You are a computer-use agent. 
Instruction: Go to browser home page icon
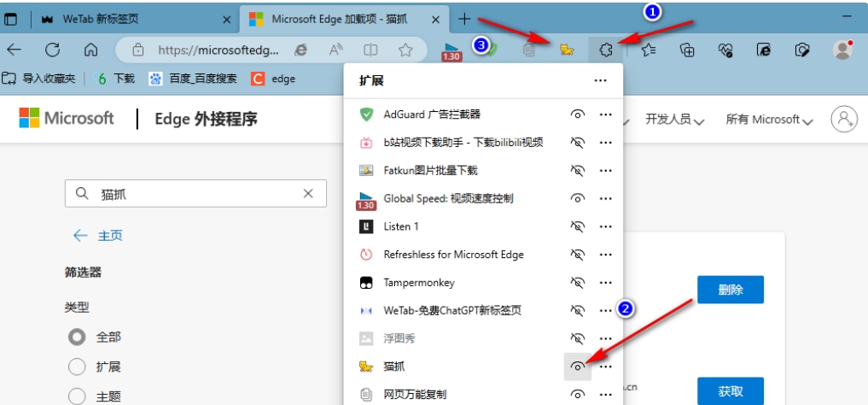90,50
